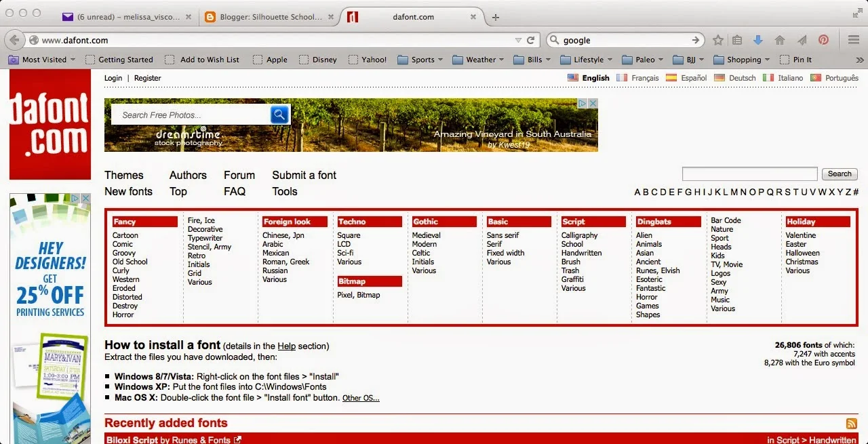Reload the page with the refresh icon
868x444 pixels.
coord(531,40)
